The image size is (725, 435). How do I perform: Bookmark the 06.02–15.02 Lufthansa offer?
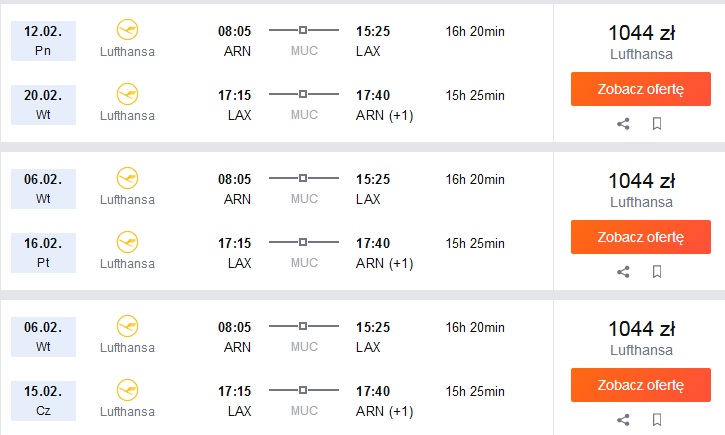[657, 420]
